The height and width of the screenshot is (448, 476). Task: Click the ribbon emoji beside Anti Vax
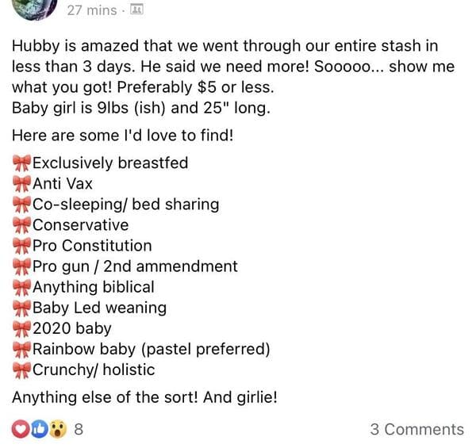tap(22, 184)
